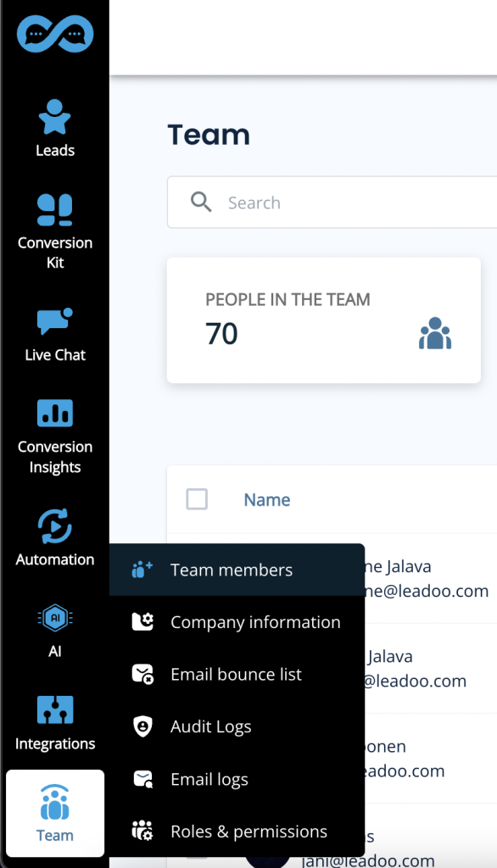Click the AI label in the sidebar
This screenshot has height=868, width=497.
55,651
